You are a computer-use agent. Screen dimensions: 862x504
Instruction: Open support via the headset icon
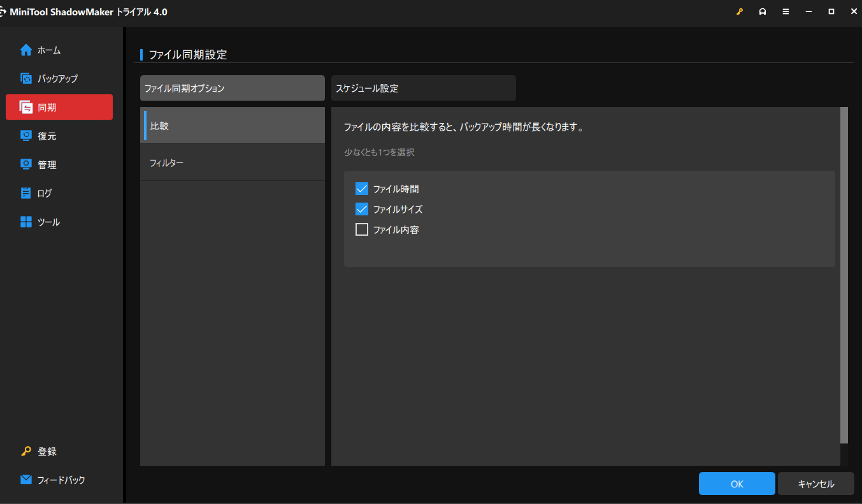[x=763, y=11]
